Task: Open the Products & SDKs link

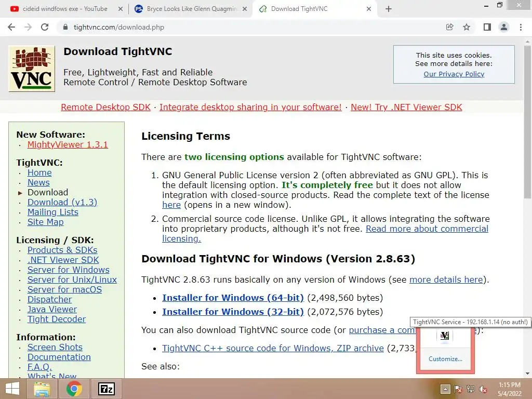Action: click(62, 250)
